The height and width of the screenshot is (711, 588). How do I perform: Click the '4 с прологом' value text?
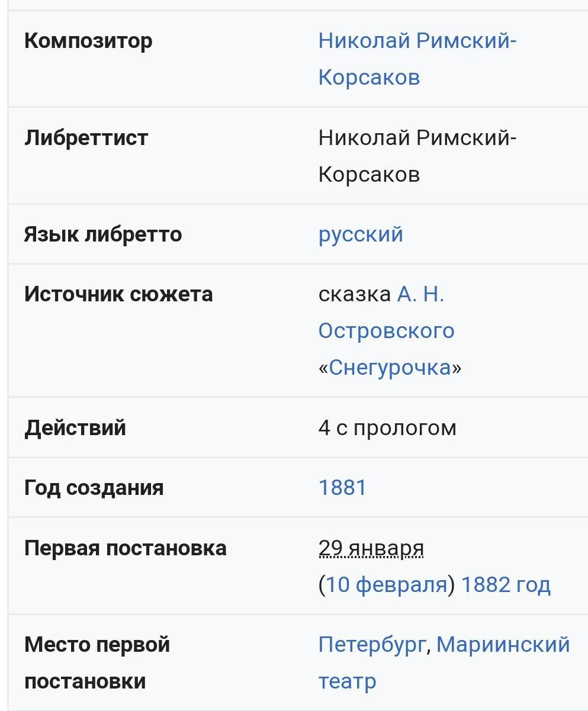(x=387, y=427)
